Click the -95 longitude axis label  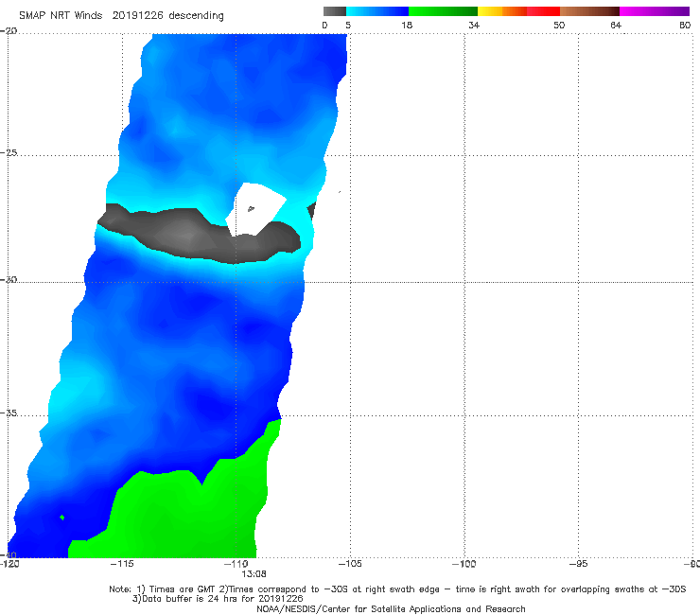point(578,564)
